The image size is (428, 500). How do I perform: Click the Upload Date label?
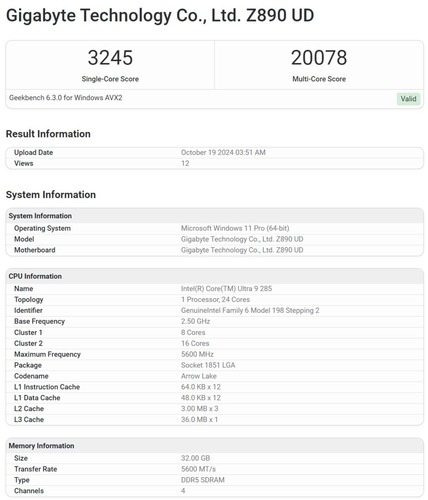(33, 152)
